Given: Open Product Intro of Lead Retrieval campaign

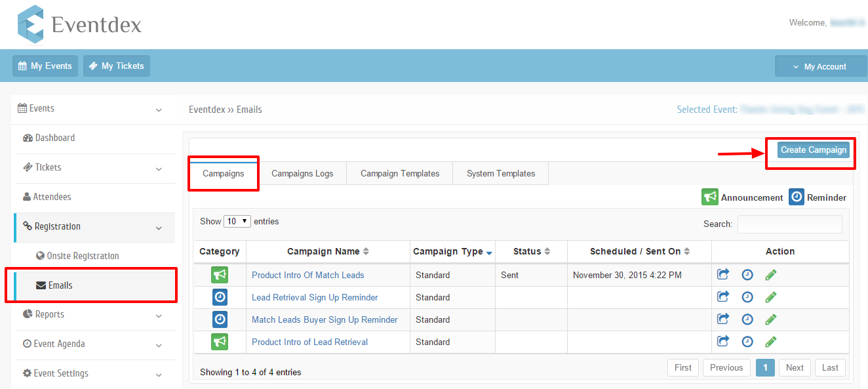Looking at the screenshot, I should 310,342.
